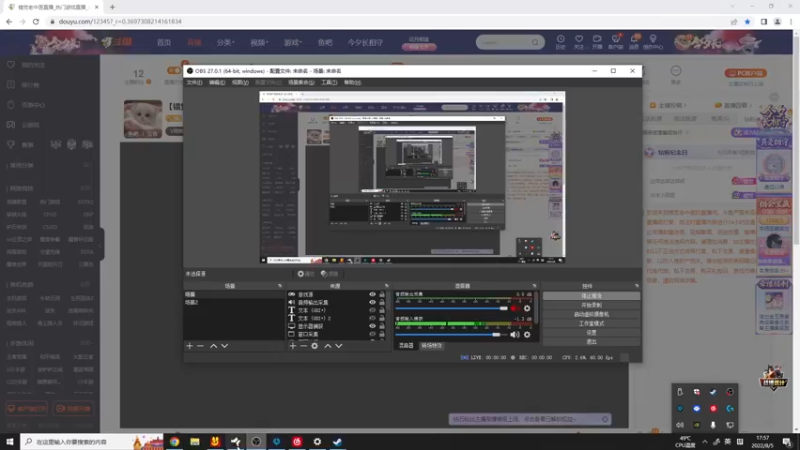Show the window capture source via eye icon
Screen dimensions: 800x450
point(372,334)
